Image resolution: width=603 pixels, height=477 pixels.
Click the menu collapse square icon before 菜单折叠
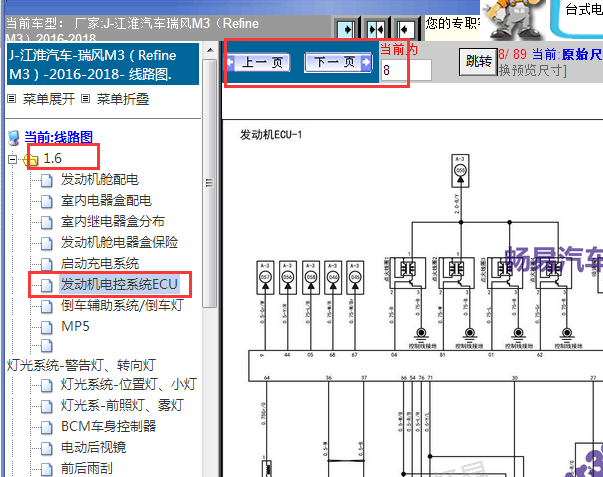coord(85,99)
